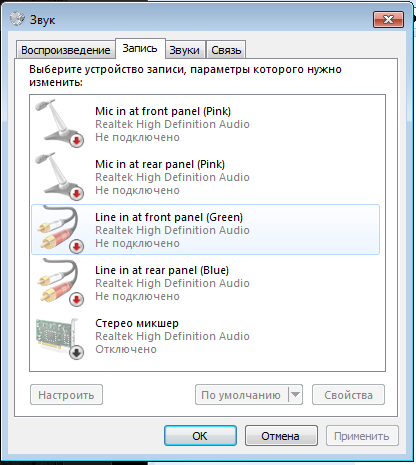Screen dimensions: 416x465
Task: Close the Звук dialog window
Action: 388,19
